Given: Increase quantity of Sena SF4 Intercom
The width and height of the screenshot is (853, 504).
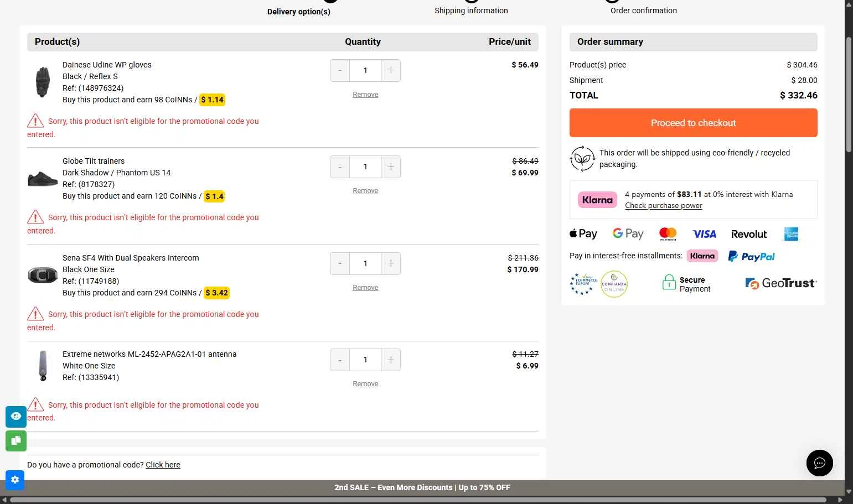Looking at the screenshot, I should tap(391, 263).
